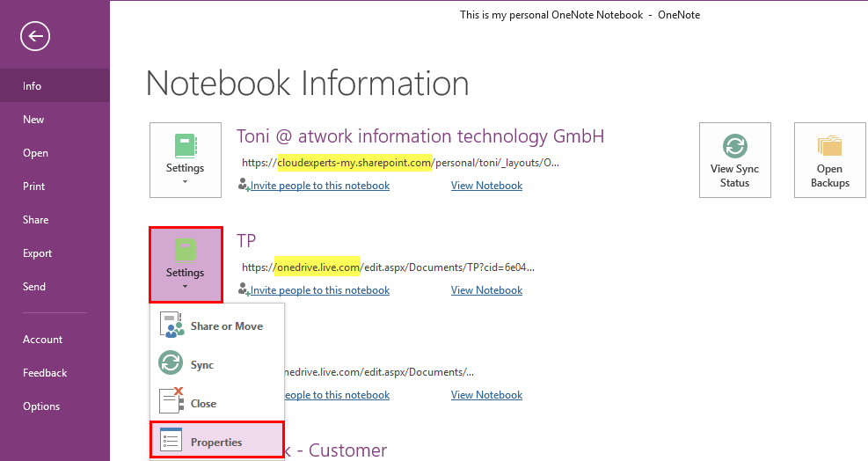Open the Info tab in sidebar
868x461 pixels.
pyautogui.click(x=33, y=86)
